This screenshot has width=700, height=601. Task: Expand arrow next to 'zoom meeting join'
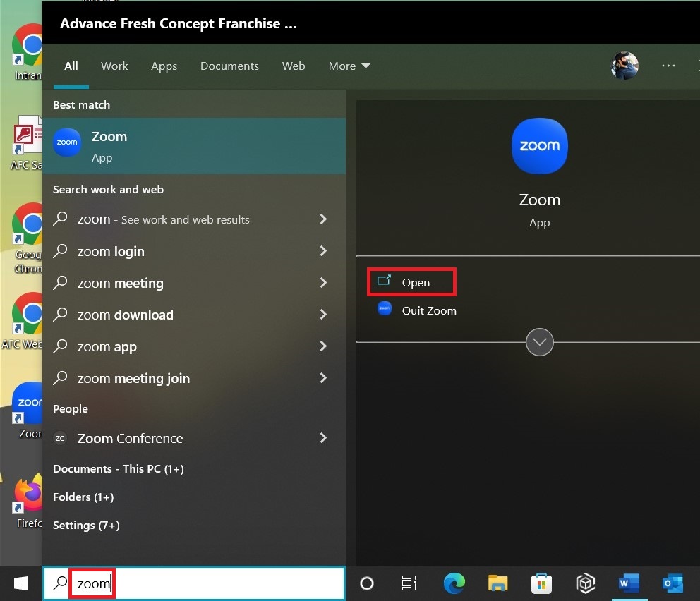pos(323,378)
